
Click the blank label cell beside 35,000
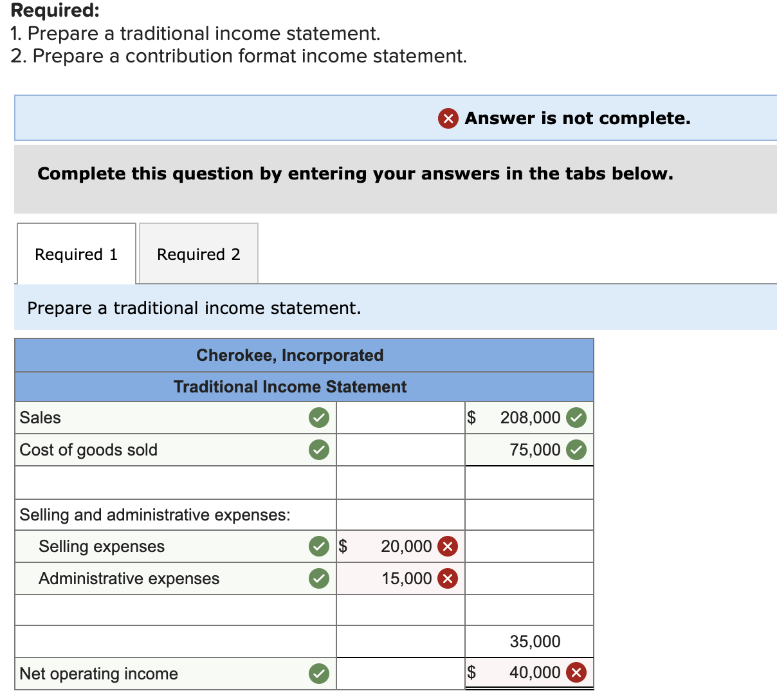tap(176, 641)
